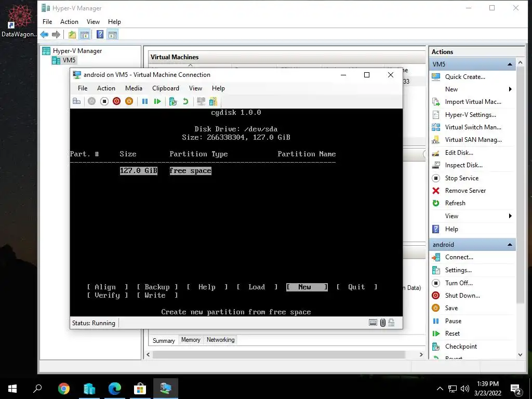
Task: Go forward in Hyper-V Manager toolbar
Action: click(56, 34)
